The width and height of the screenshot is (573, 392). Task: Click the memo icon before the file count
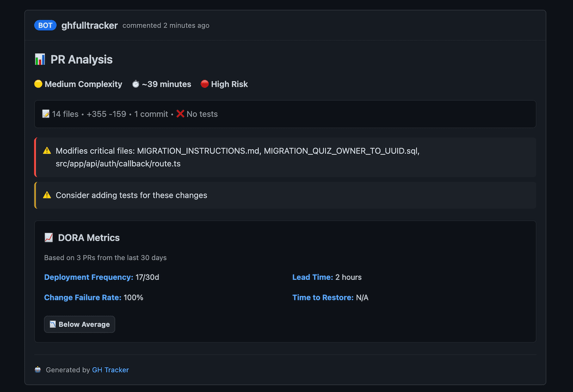coord(46,114)
